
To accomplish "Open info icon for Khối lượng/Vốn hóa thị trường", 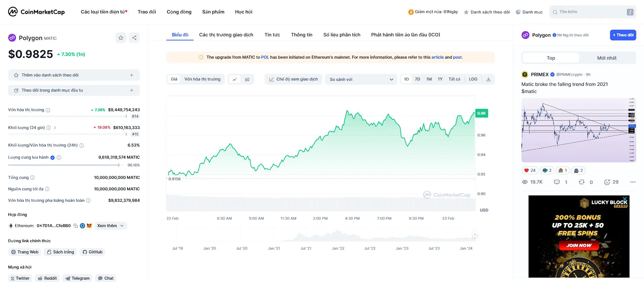I will (x=81, y=146).
